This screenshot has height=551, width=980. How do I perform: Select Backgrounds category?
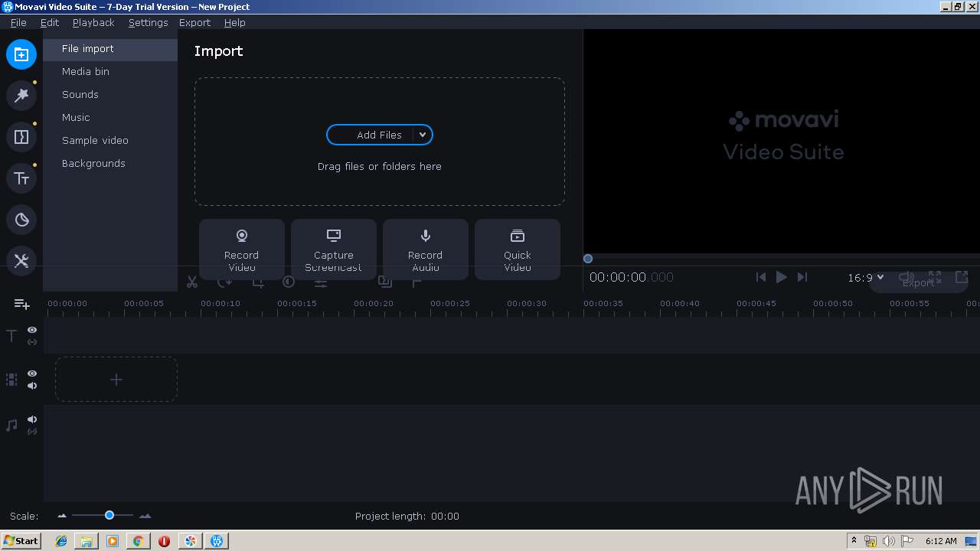pos(110,164)
